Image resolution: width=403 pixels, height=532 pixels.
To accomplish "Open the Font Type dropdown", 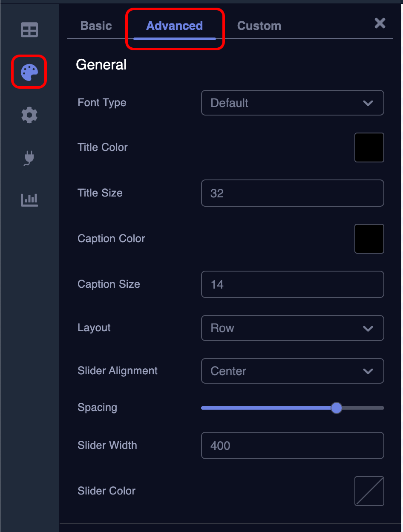I will [292, 103].
